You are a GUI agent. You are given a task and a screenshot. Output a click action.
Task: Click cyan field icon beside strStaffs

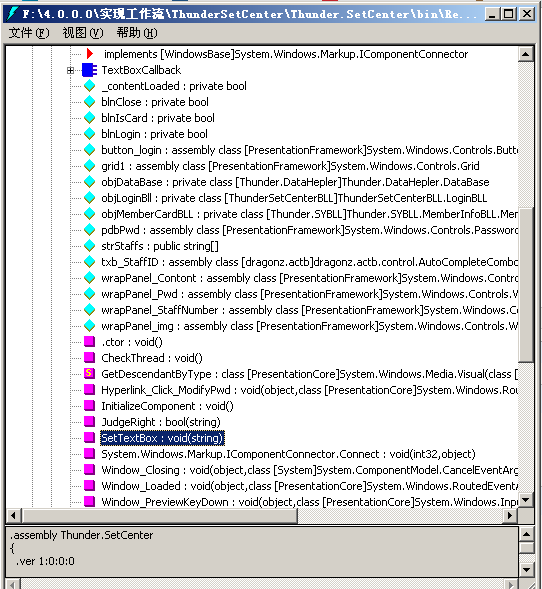tap(89, 246)
